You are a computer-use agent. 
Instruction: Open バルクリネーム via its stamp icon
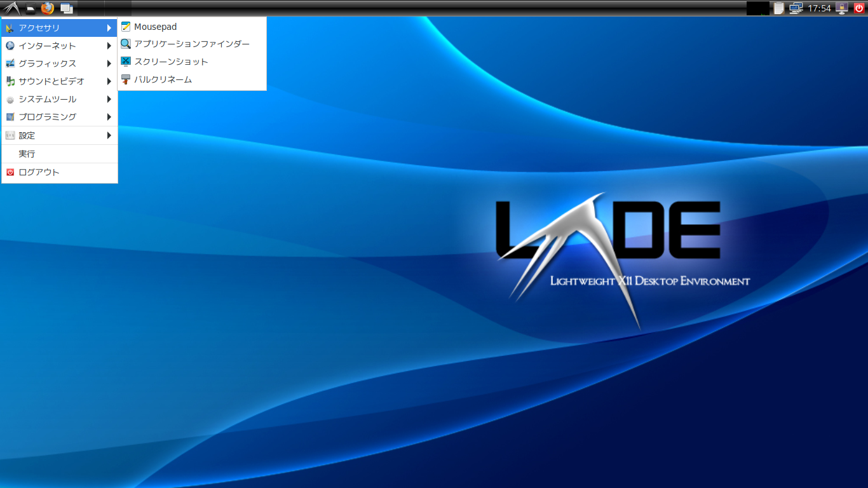point(126,79)
